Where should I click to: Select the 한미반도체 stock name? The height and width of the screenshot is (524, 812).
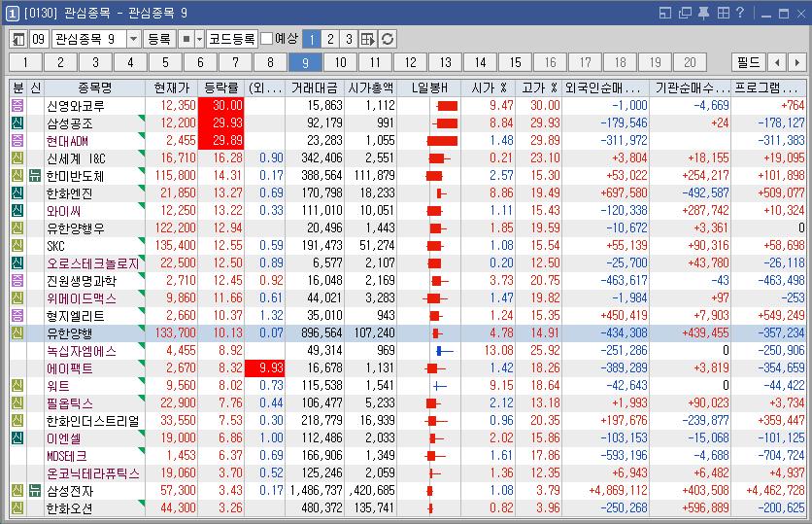click(x=76, y=176)
